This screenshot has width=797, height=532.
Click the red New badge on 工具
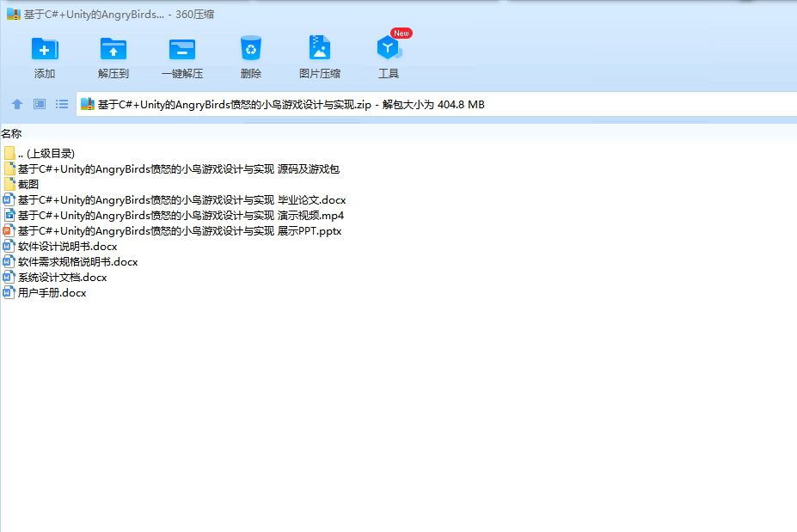pyautogui.click(x=402, y=33)
